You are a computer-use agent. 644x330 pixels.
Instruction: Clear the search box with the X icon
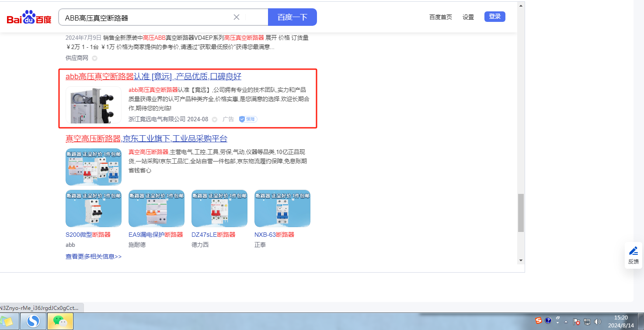tap(237, 17)
